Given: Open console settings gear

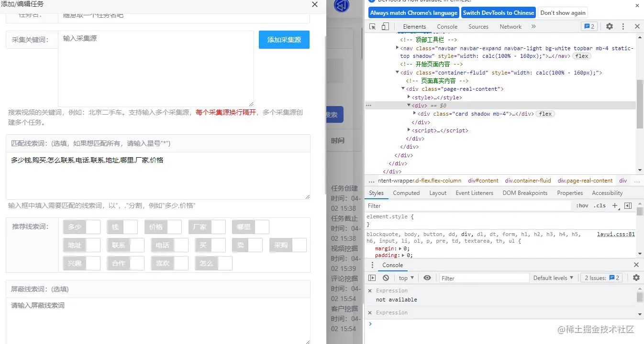Looking at the screenshot, I should [x=636, y=278].
